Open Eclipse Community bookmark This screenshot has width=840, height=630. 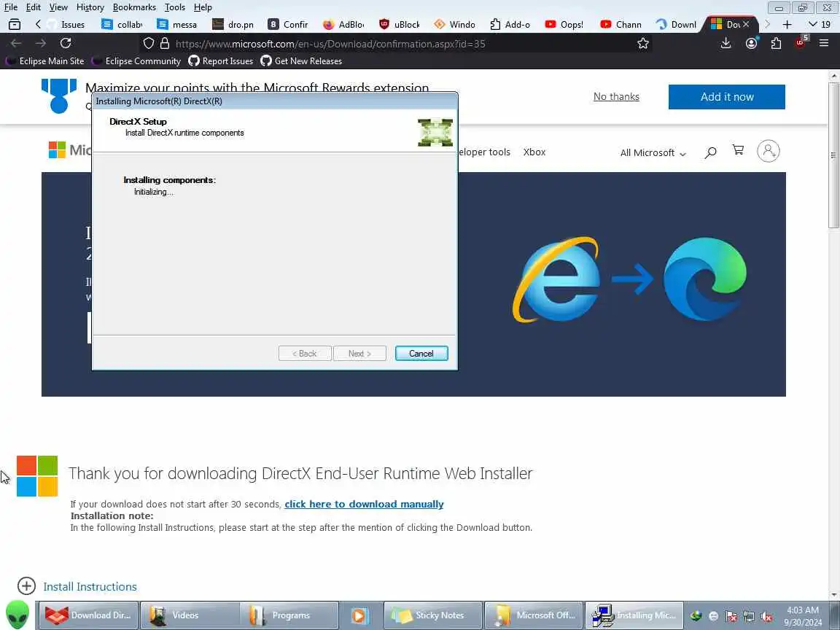point(136,61)
